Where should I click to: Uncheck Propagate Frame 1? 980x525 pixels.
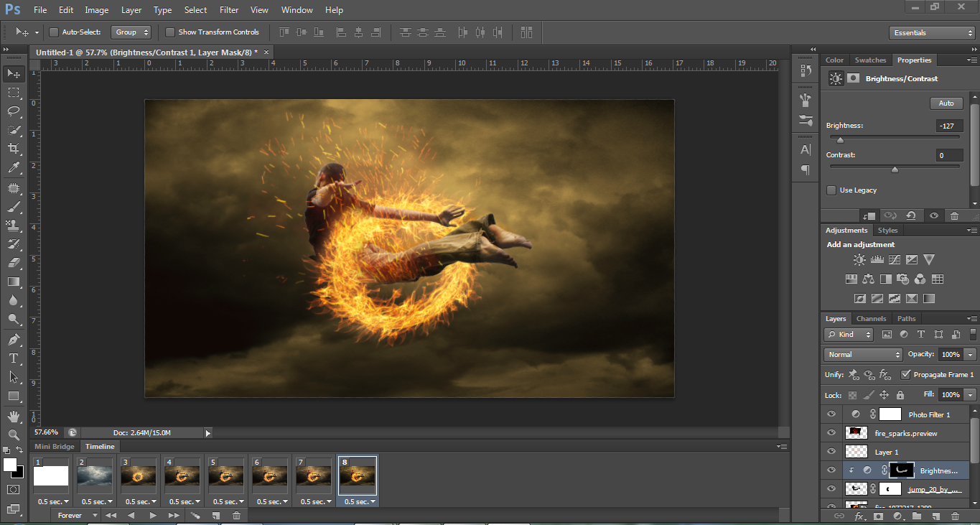coord(906,374)
